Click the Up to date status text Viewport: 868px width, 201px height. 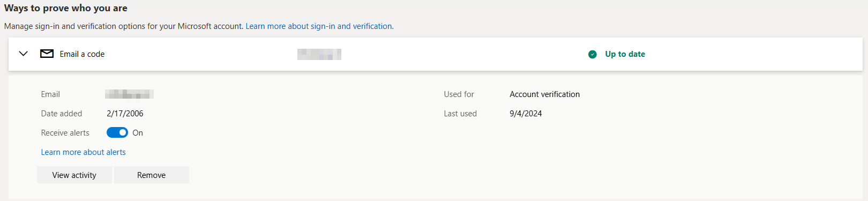click(625, 54)
